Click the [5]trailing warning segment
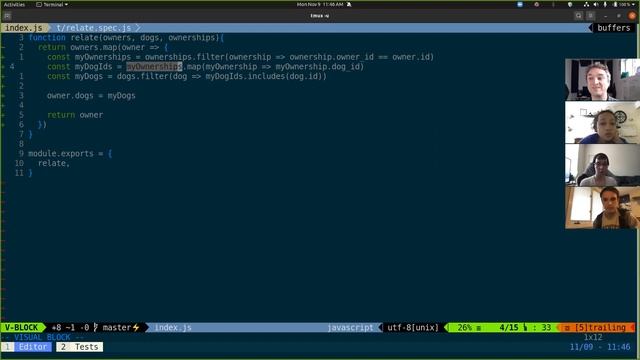This screenshot has height=360, width=640. click(x=599, y=327)
